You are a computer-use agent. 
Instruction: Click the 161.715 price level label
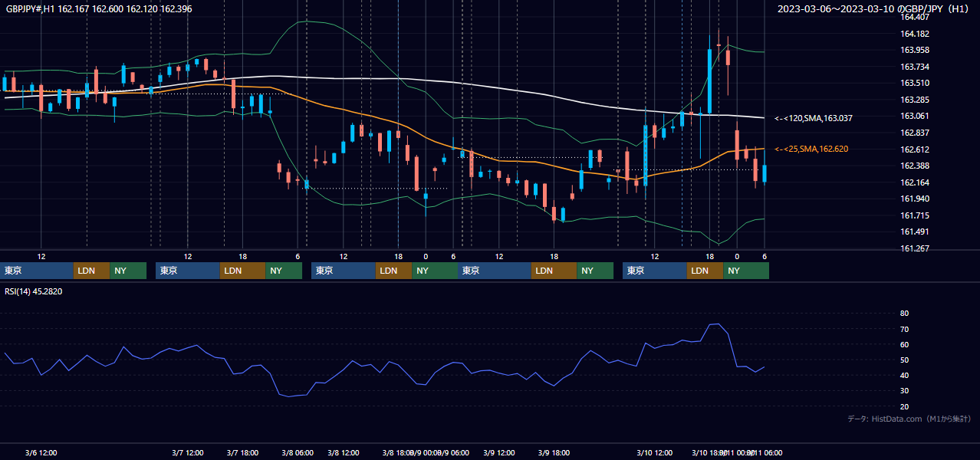[x=914, y=215]
